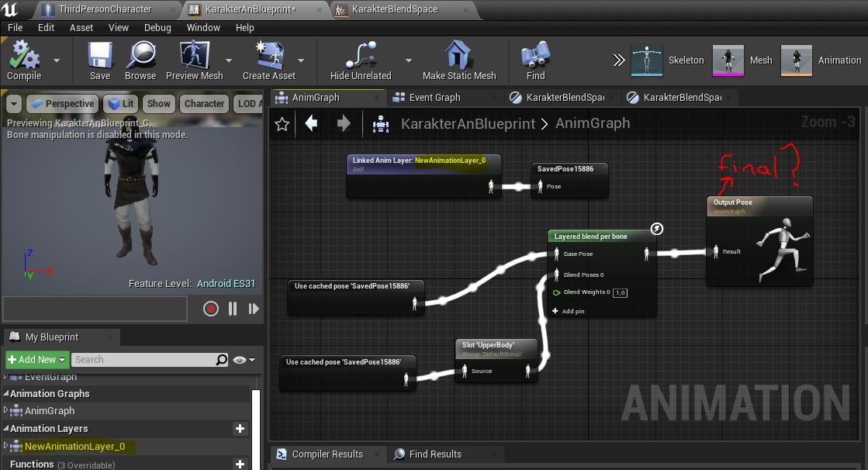Image resolution: width=868 pixels, height=470 pixels.
Task: Switch to the Animation editor mode
Action: tap(821, 60)
